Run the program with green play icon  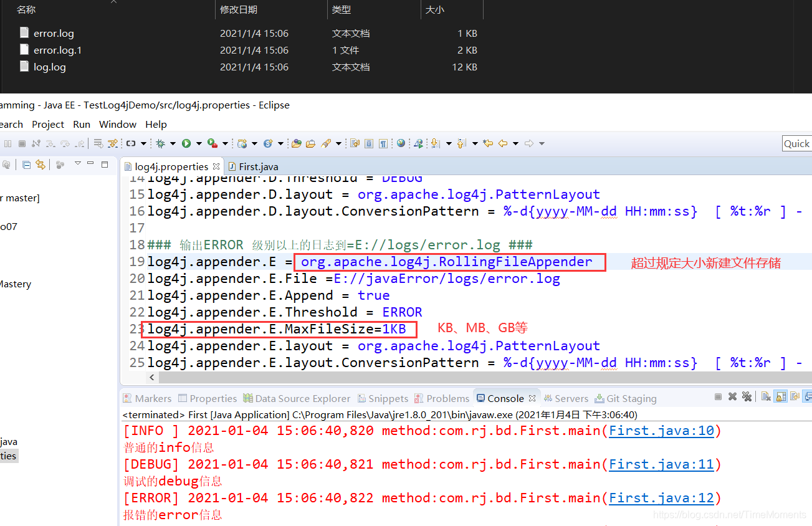(x=186, y=143)
